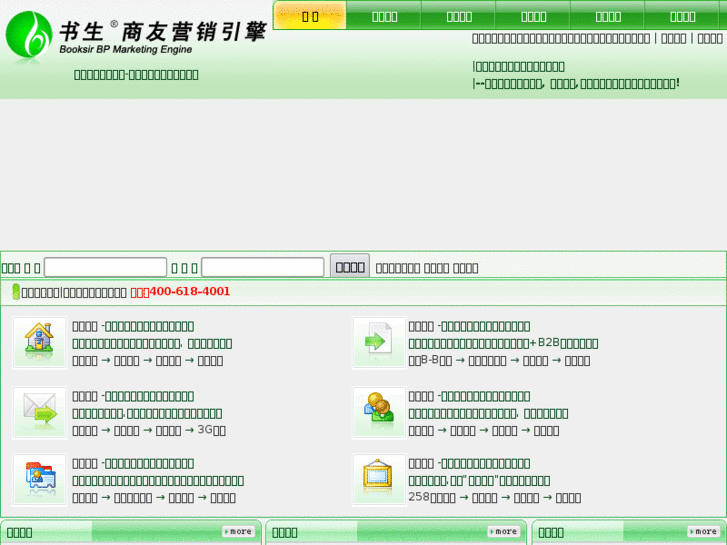Click the ID cards icon
The height and width of the screenshot is (545, 727).
tap(39, 480)
